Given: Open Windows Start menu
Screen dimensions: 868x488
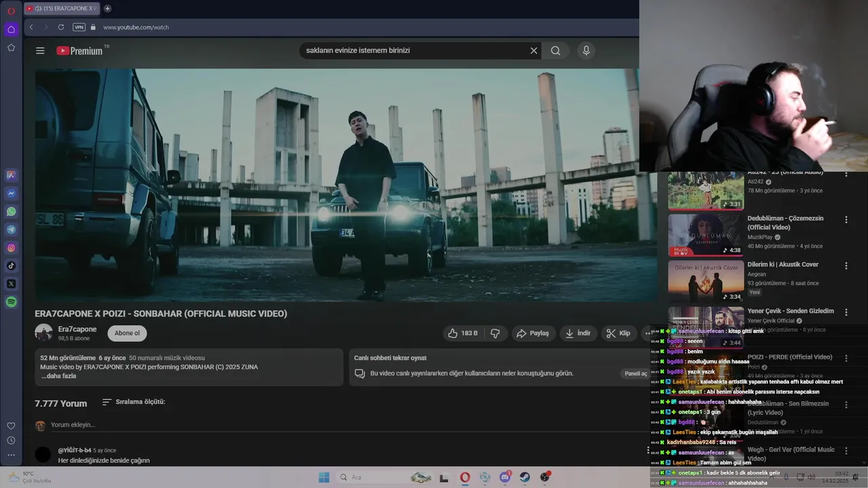Looking at the screenshot, I should (323, 477).
